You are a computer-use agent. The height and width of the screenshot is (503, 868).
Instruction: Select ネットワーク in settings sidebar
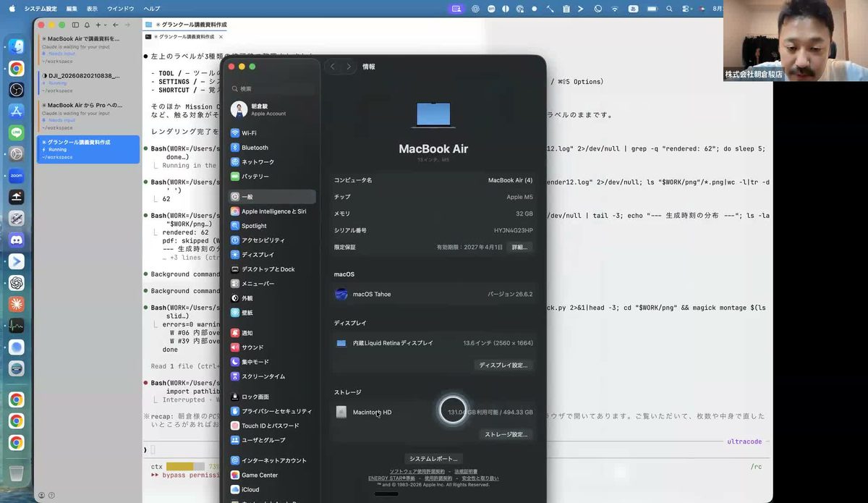click(272, 162)
